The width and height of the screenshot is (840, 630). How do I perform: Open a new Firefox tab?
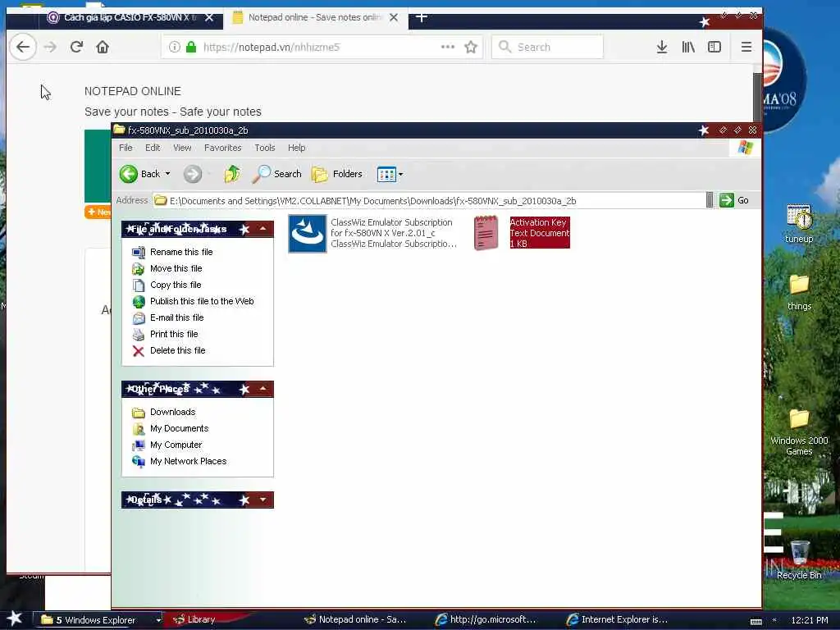[422, 18]
